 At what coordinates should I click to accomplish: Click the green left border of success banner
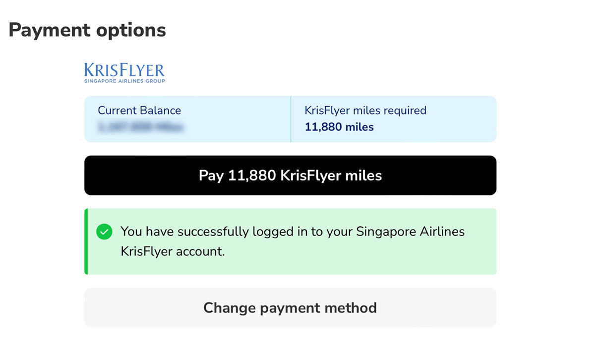(86, 242)
